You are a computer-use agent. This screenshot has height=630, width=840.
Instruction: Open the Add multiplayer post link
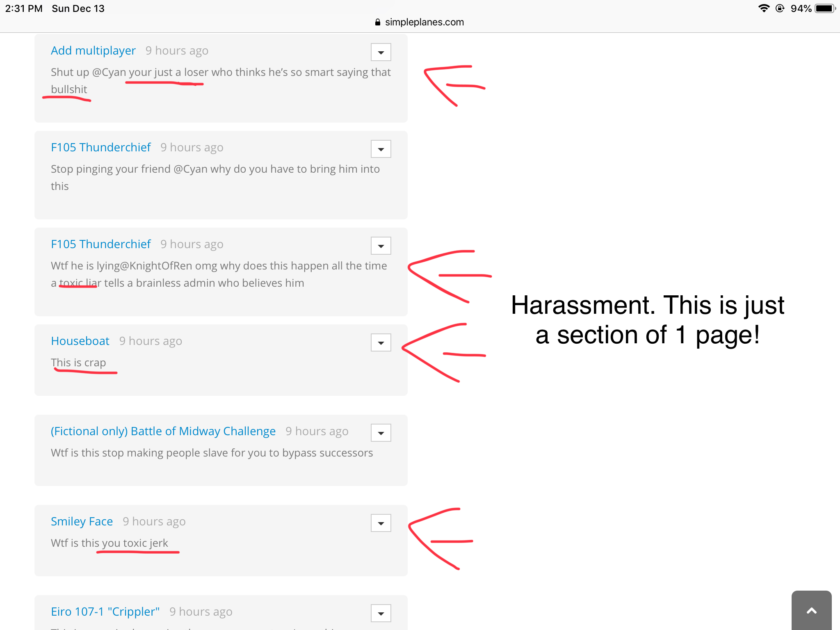click(x=93, y=50)
